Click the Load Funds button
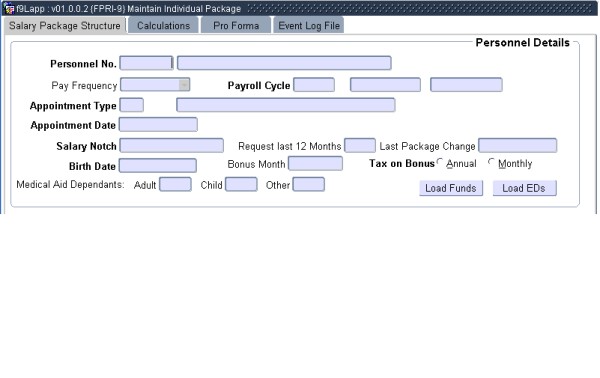The image size is (600, 378). click(x=451, y=188)
